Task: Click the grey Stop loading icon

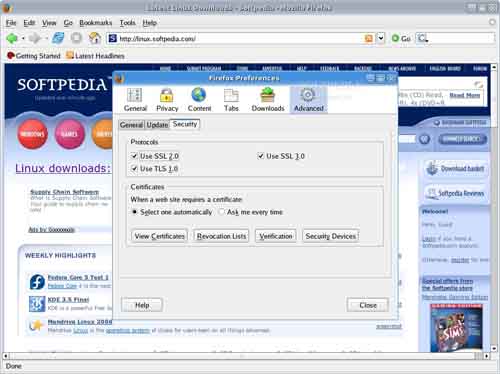Action: pyautogui.click(x=76, y=38)
